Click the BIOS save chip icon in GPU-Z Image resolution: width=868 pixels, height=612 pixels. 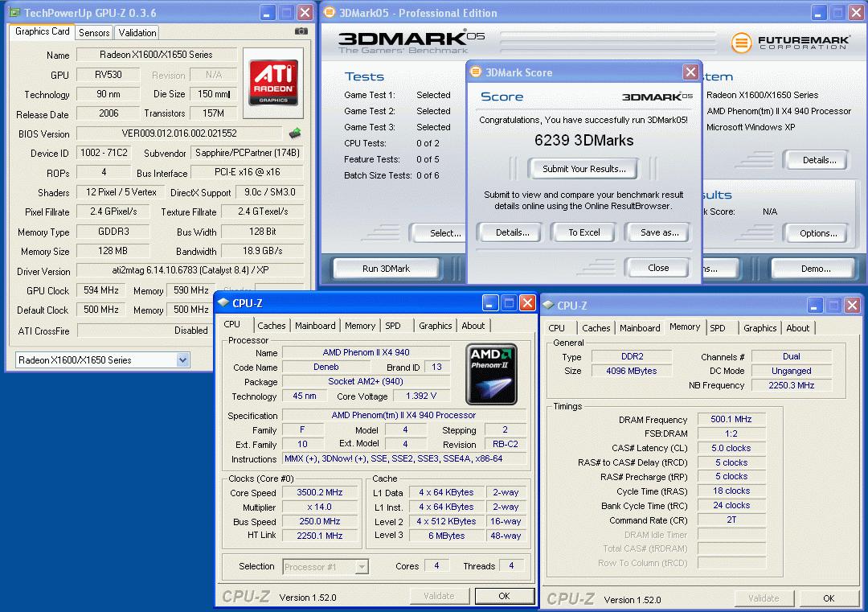coord(295,133)
